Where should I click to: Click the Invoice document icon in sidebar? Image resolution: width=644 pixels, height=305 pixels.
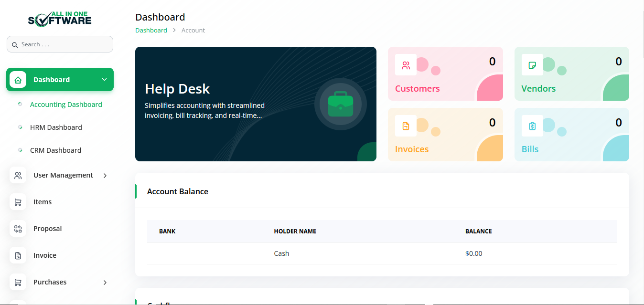point(18,255)
